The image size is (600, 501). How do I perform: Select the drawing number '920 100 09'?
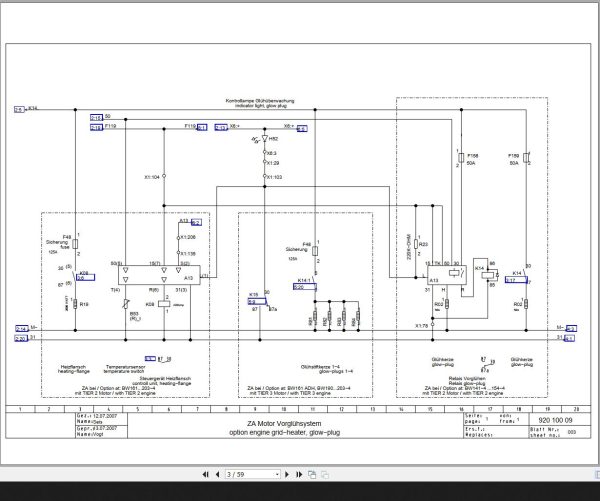555,420
